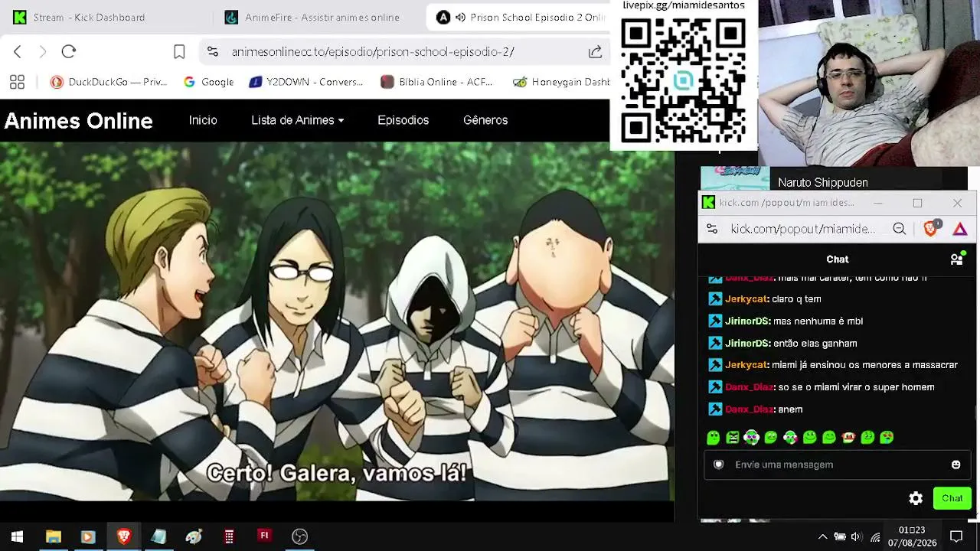Switch to OBS Studio on the taskbar
The height and width of the screenshot is (551, 980).
pos(299,536)
